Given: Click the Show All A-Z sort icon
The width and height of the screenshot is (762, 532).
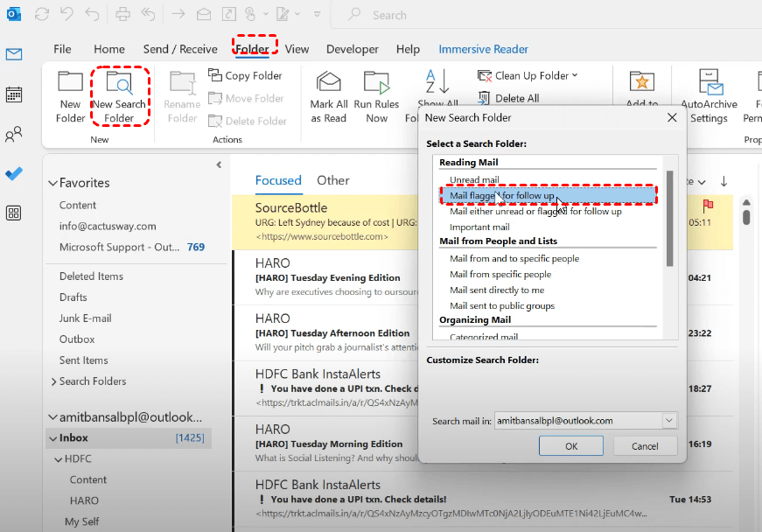Looking at the screenshot, I should point(437,81).
